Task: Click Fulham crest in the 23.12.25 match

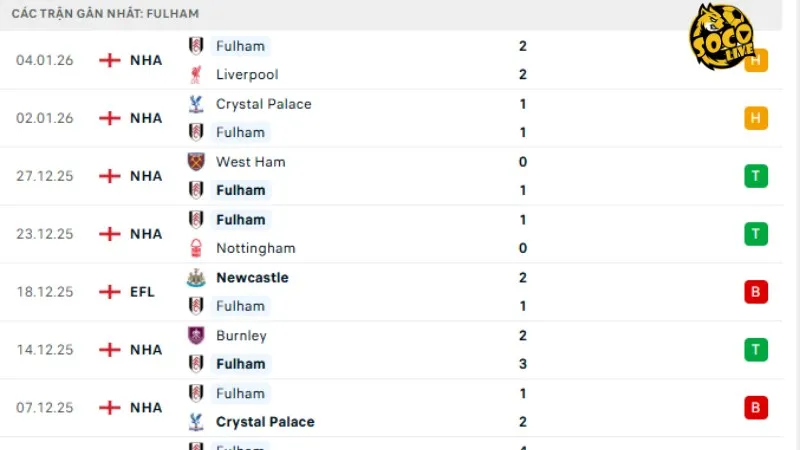Action: pyautogui.click(x=196, y=220)
